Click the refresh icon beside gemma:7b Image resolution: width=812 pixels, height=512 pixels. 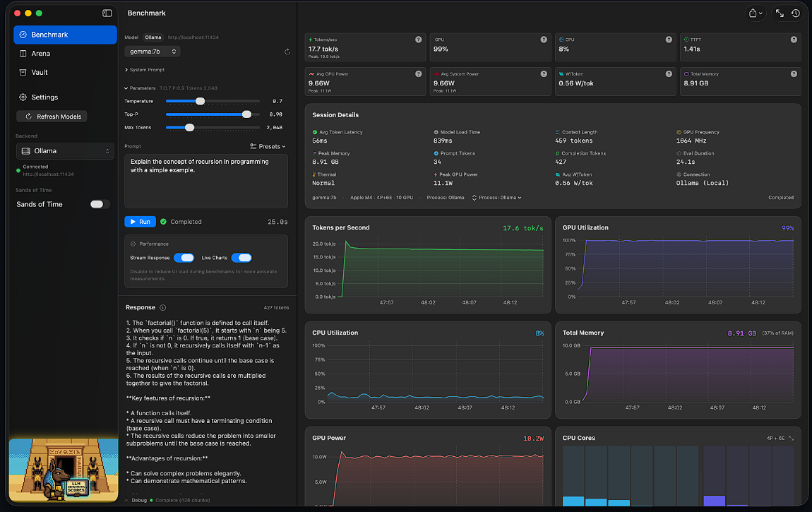pyautogui.click(x=287, y=51)
